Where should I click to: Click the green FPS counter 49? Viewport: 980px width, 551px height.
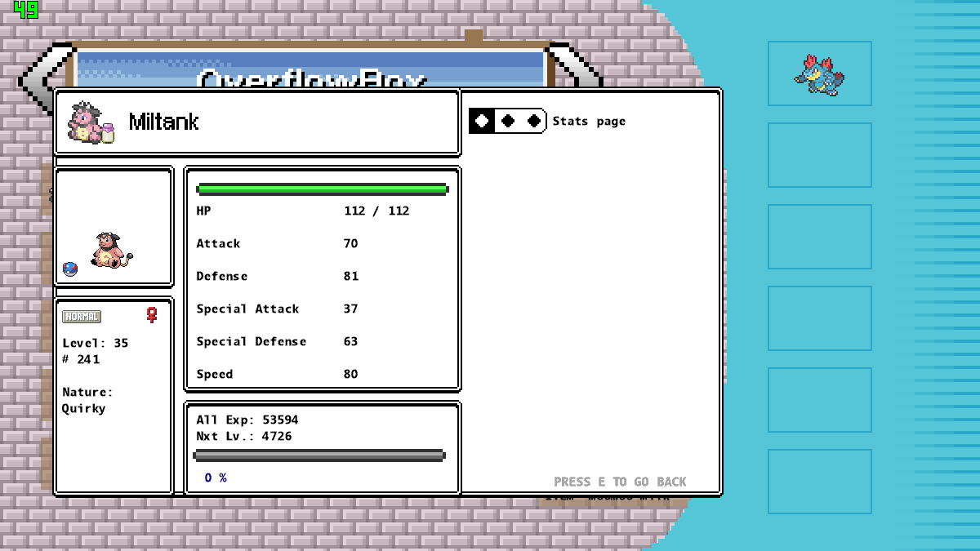tap(26, 10)
